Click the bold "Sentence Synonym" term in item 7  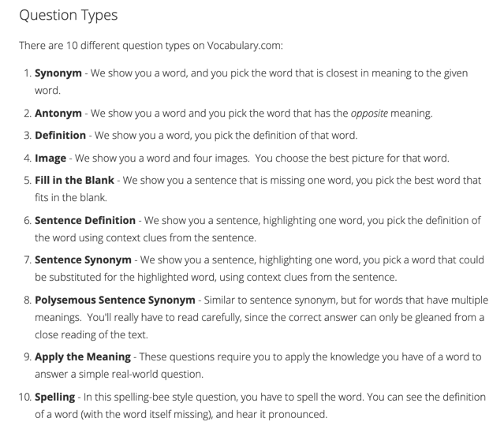click(x=83, y=259)
